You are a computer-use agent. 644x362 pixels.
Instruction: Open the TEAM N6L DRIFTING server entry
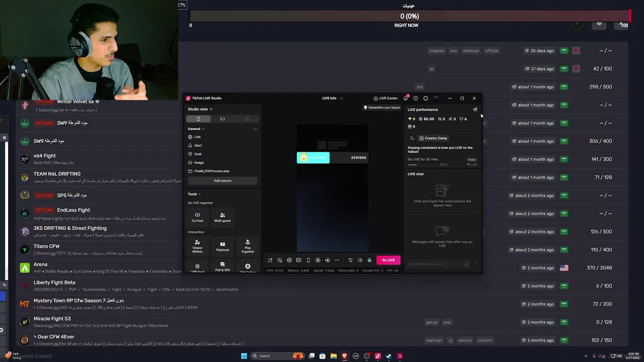tap(322, 177)
